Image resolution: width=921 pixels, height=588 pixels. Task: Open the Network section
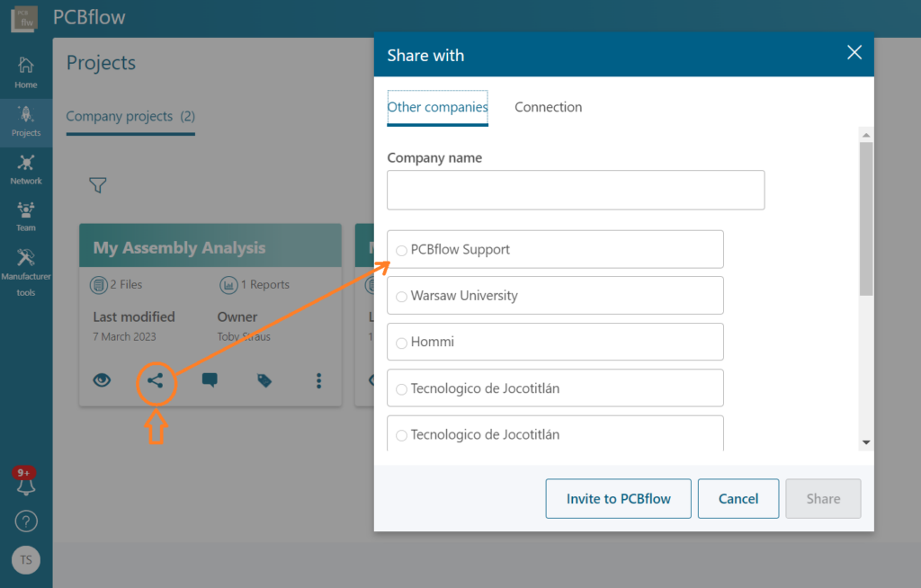pos(26,170)
